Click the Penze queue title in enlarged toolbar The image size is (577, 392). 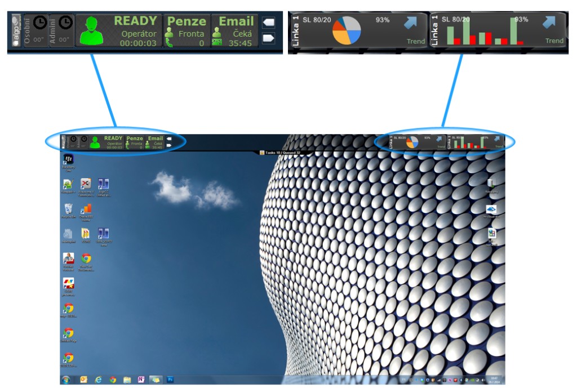[187, 22]
